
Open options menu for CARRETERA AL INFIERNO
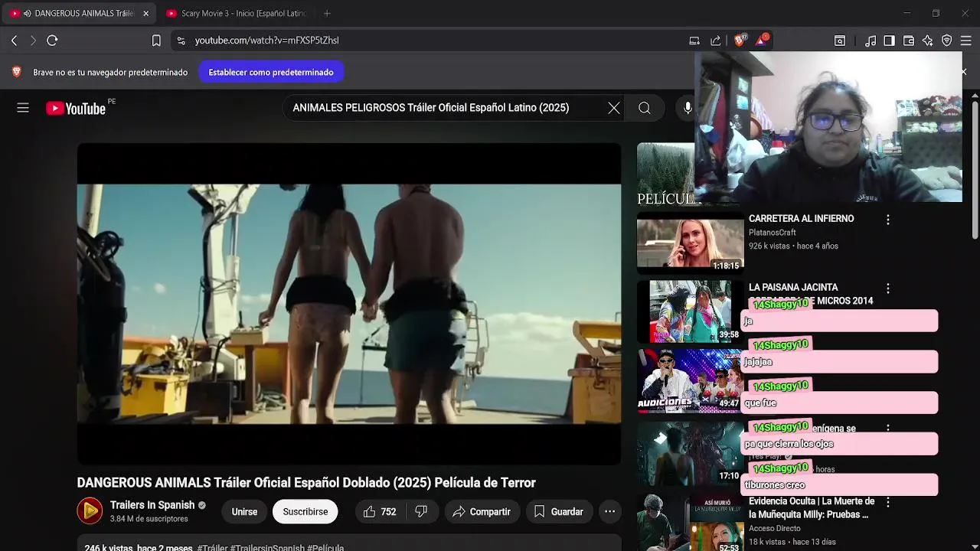[x=888, y=220]
